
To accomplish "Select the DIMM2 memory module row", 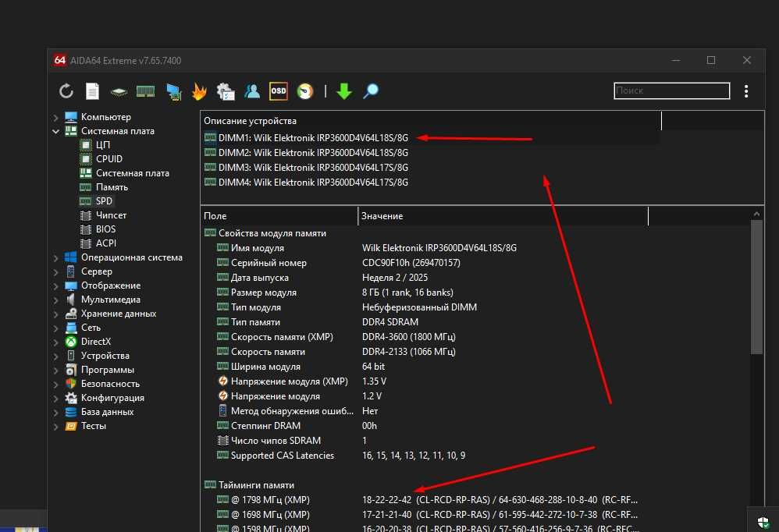I will 431,153.
